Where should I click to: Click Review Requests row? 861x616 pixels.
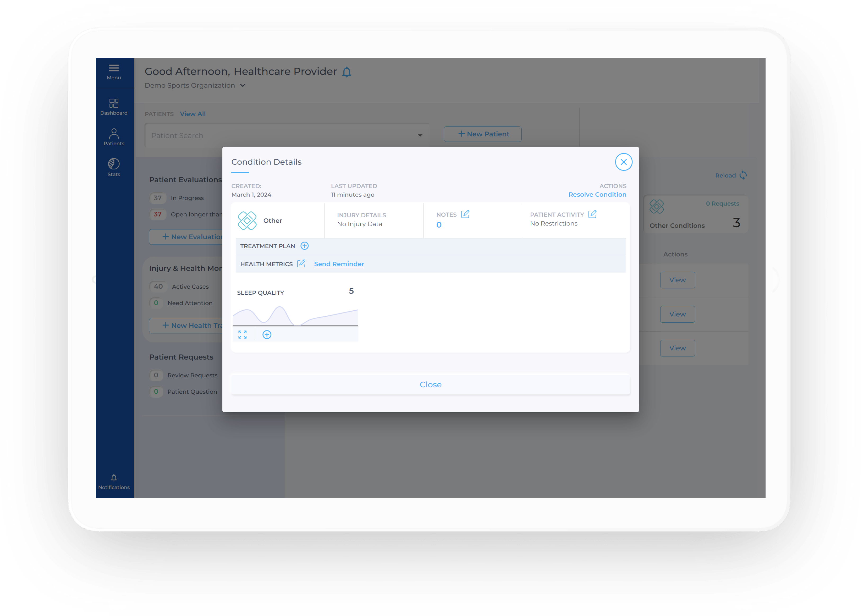tap(184, 375)
